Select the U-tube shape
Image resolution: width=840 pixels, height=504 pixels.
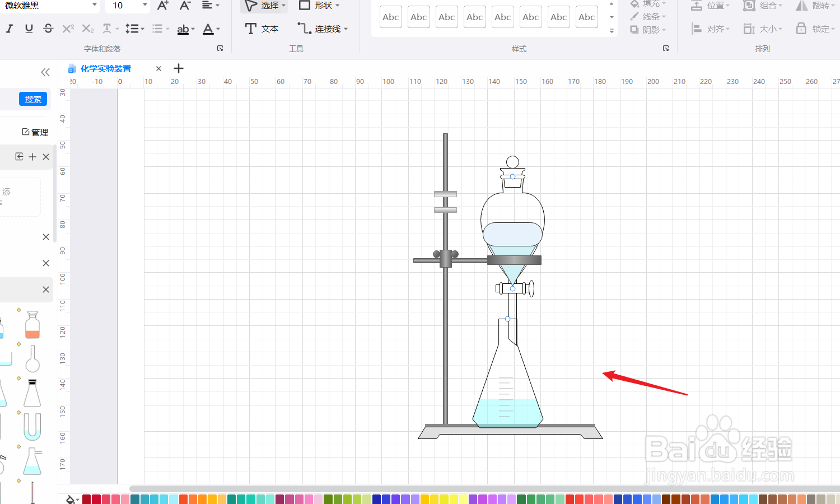[x=32, y=427]
